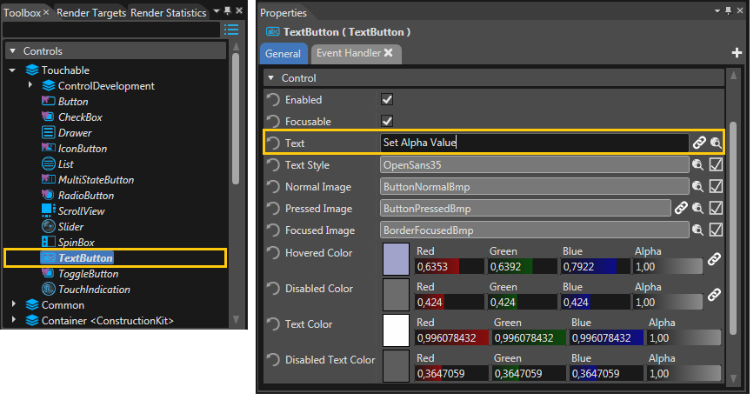Expand the Common tree node
Image resolution: width=751 pixels, height=396 pixels.
tap(13, 304)
